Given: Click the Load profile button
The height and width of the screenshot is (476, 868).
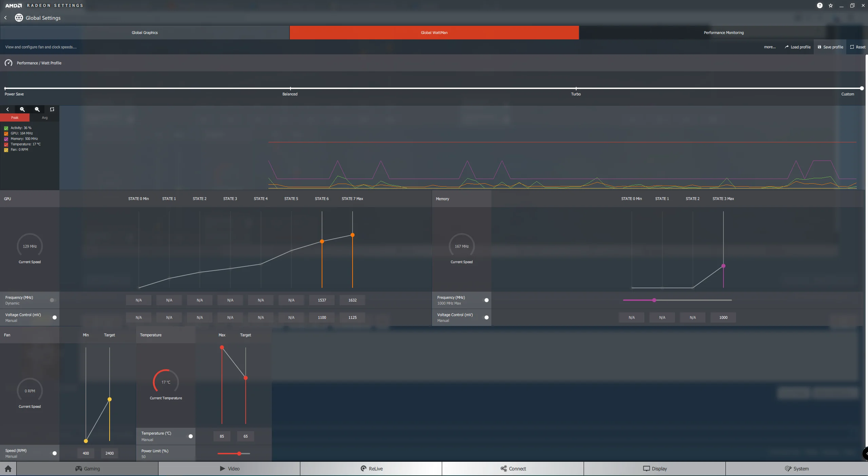Looking at the screenshot, I should [797, 47].
